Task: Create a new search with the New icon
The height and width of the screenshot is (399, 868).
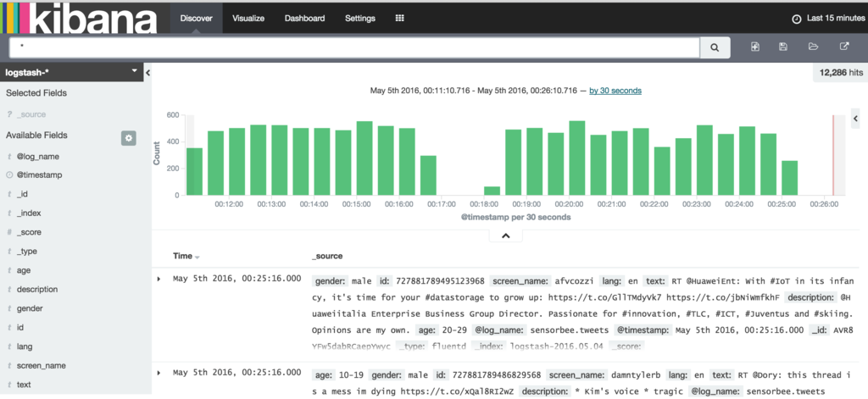Action: point(755,47)
